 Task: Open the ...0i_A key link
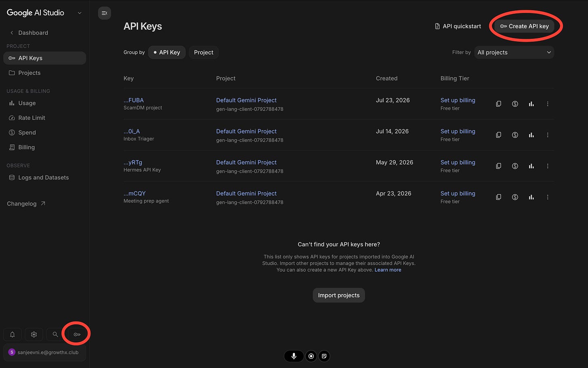point(132,131)
